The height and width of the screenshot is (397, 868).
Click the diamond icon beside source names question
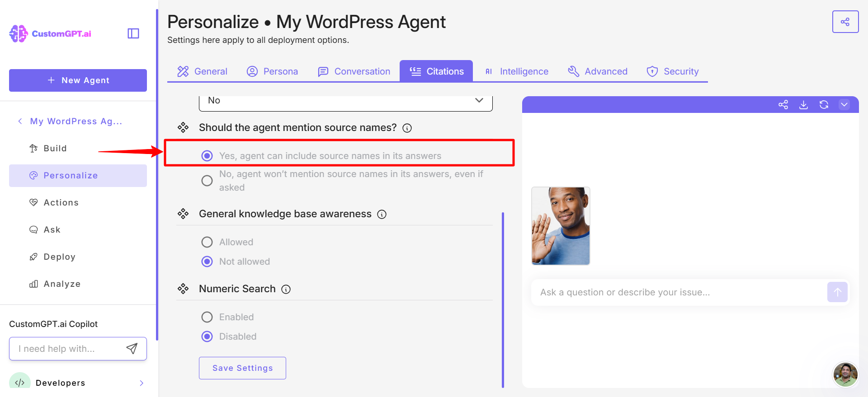183,128
